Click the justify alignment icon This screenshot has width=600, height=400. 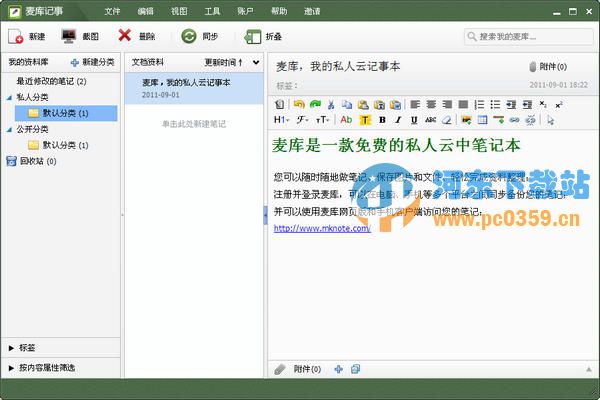(463, 104)
